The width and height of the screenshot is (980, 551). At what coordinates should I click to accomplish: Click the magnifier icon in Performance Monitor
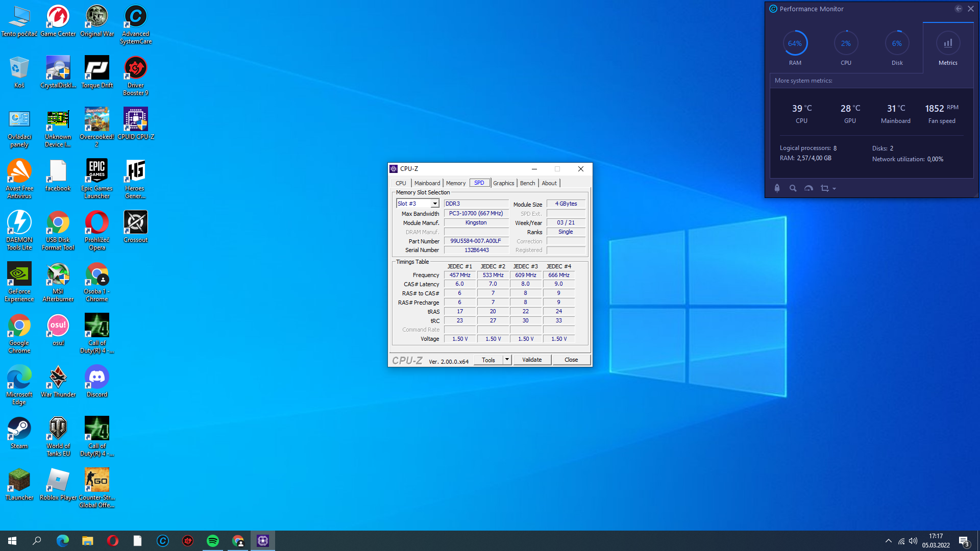coord(793,188)
